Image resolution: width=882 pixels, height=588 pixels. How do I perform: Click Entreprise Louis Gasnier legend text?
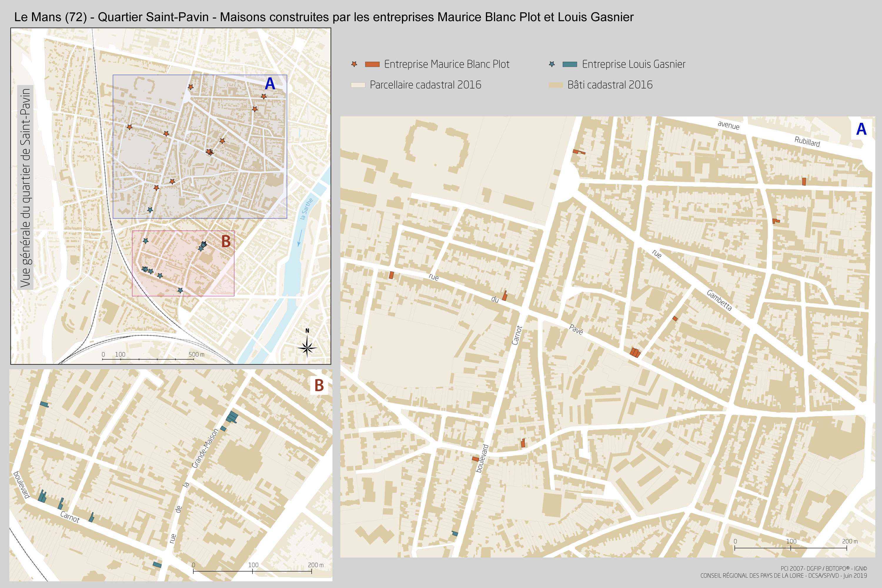pos(634,64)
